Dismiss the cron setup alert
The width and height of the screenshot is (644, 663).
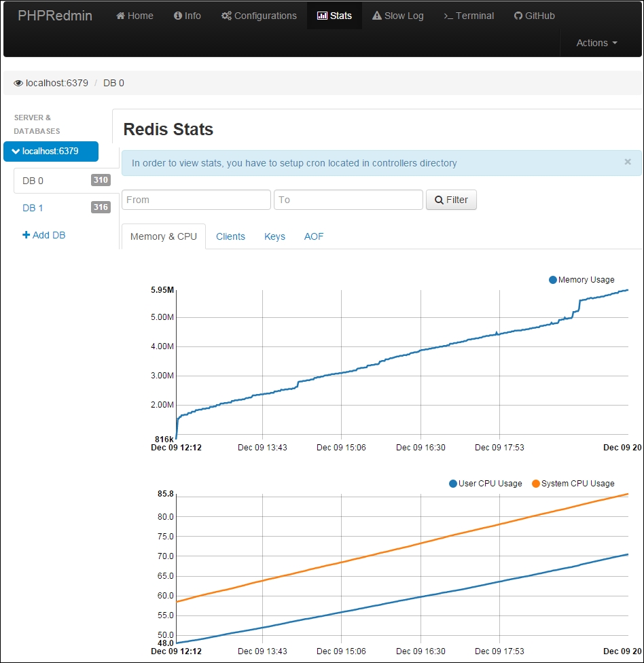[x=628, y=162]
